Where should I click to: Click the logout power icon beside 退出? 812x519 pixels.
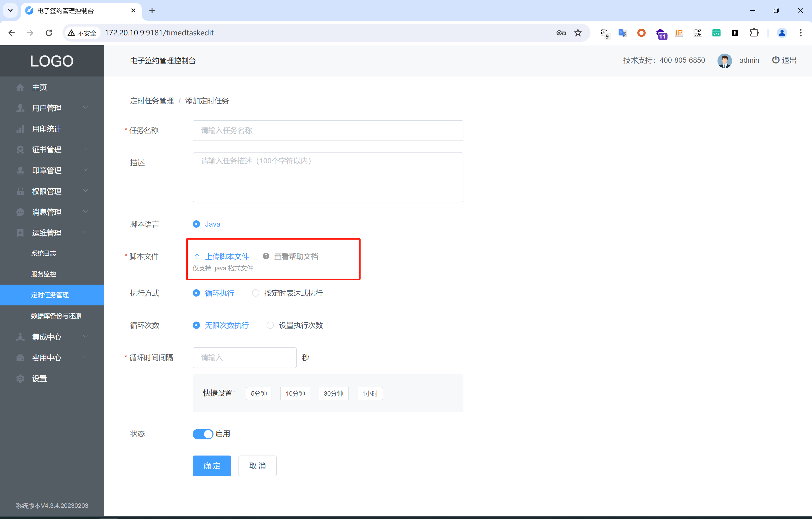pyautogui.click(x=776, y=60)
